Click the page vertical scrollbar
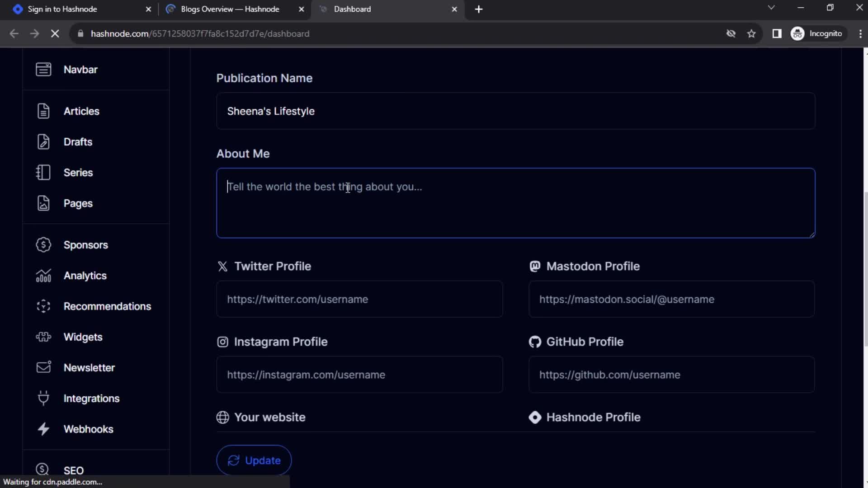The height and width of the screenshot is (488, 868). click(865, 269)
